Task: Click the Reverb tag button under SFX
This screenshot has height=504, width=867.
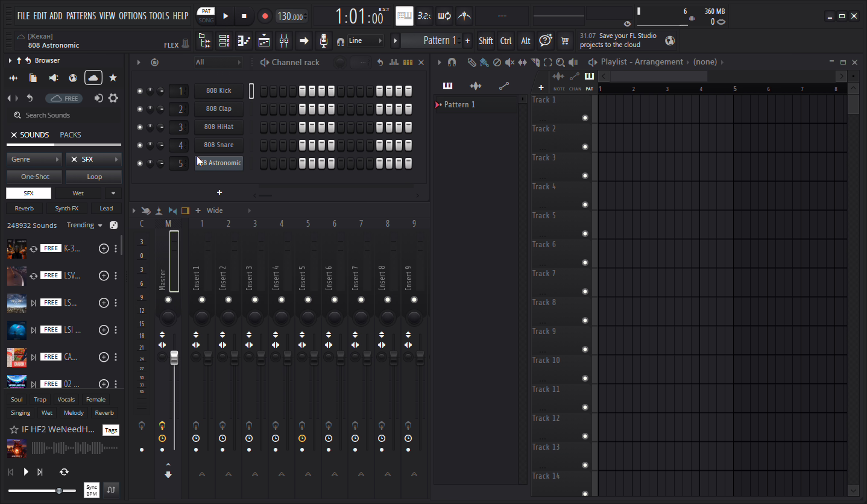Action: (x=24, y=209)
